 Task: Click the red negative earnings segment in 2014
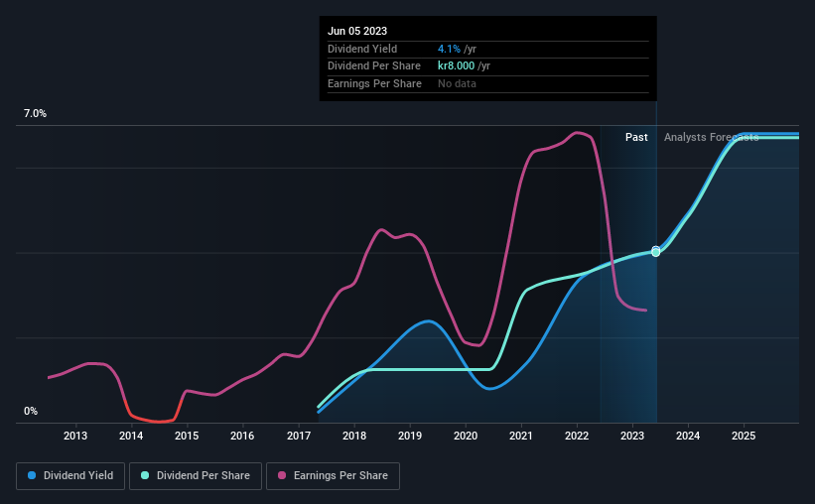point(153,420)
